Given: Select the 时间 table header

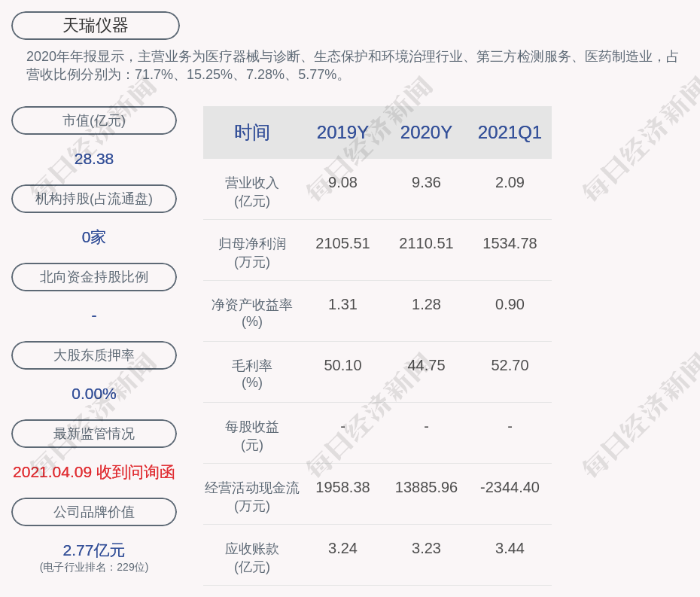Looking at the screenshot, I should tap(252, 132).
